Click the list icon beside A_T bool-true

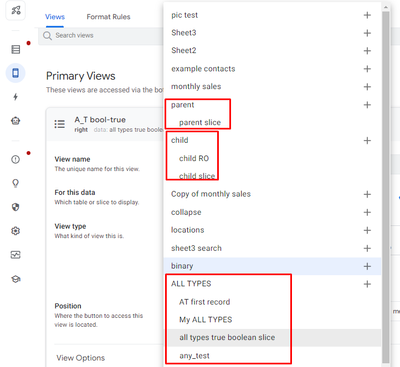tap(60, 124)
